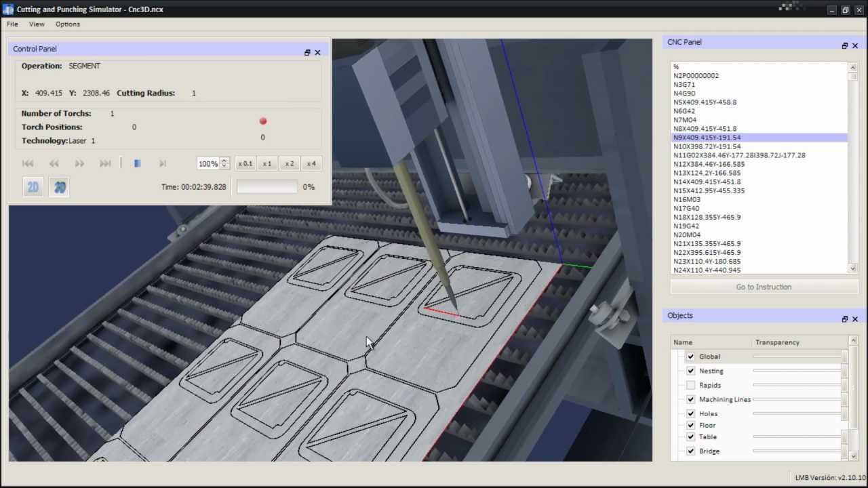Switch to 3D view mode
Viewport: 868px width, 488px height.
(59, 187)
